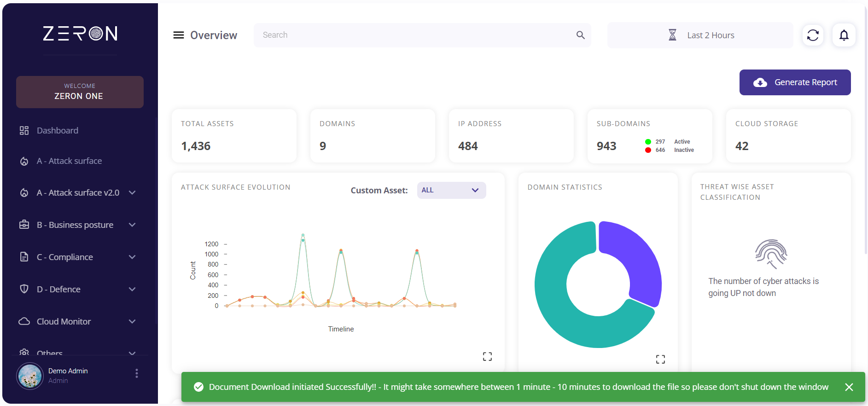This screenshot has height=406, width=868.
Task: Click the Generate Report button
Action: click(795, 82)
